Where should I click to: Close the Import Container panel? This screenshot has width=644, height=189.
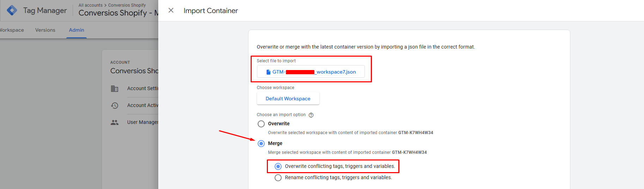171,11
